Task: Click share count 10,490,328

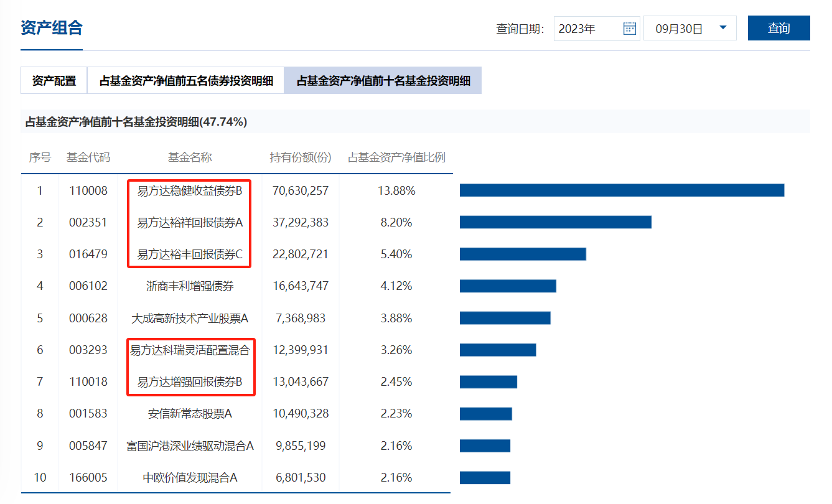Action: [x=301, y=414]
